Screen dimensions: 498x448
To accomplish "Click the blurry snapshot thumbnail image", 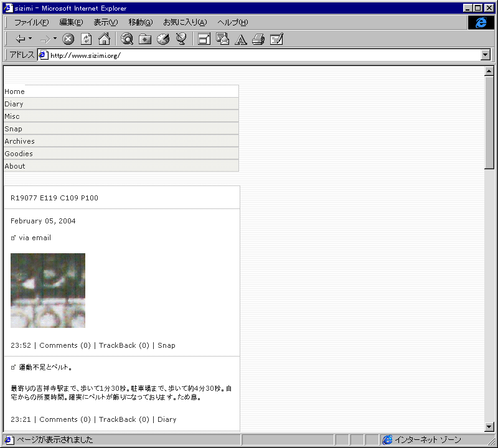I will [x=48, y=291].
